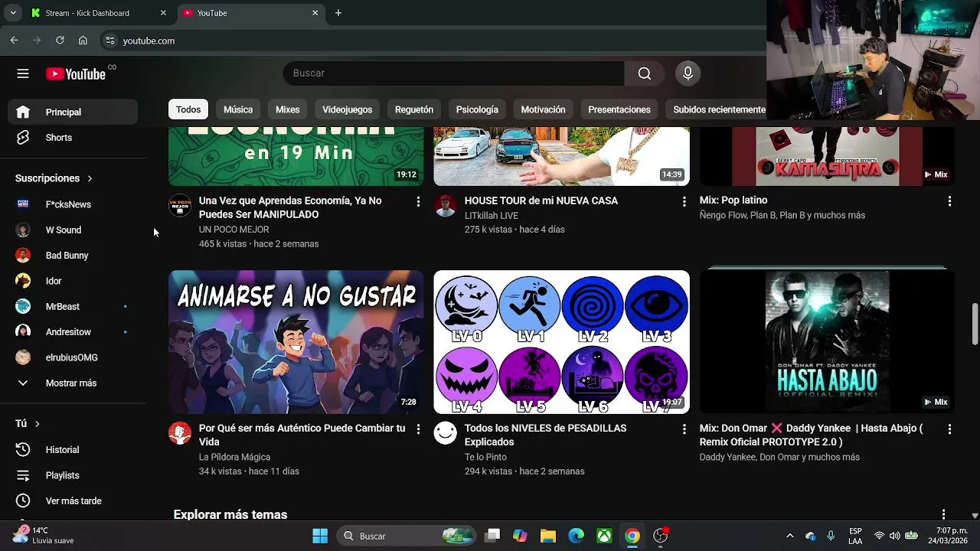The image size is (980, 551).
Task: Expand the Tú section
Action: [x=28, y=423]
